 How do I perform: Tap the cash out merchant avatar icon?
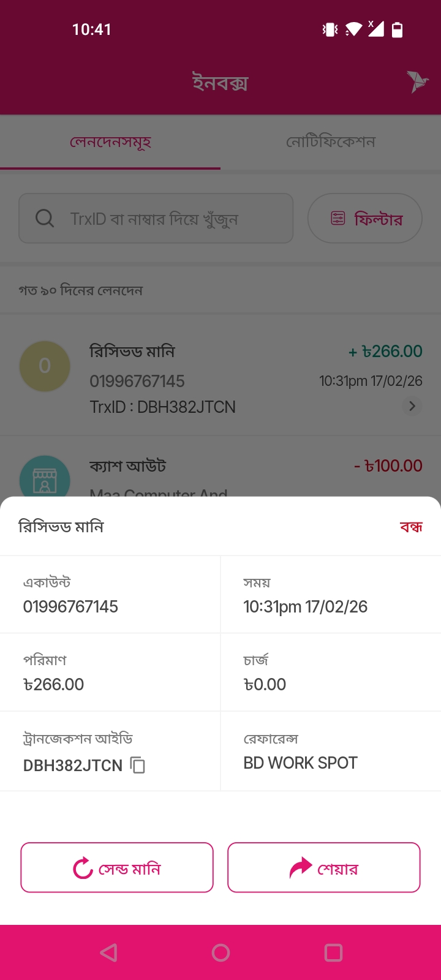[x=45, y=478]
